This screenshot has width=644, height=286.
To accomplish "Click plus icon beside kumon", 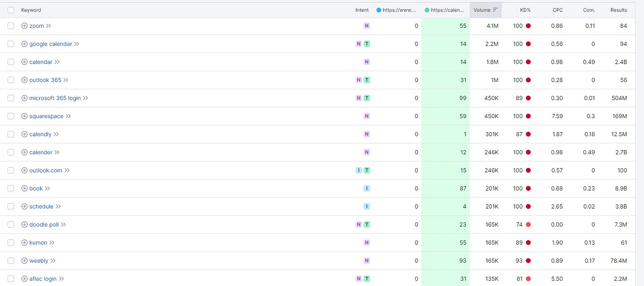I will [24, 243].
